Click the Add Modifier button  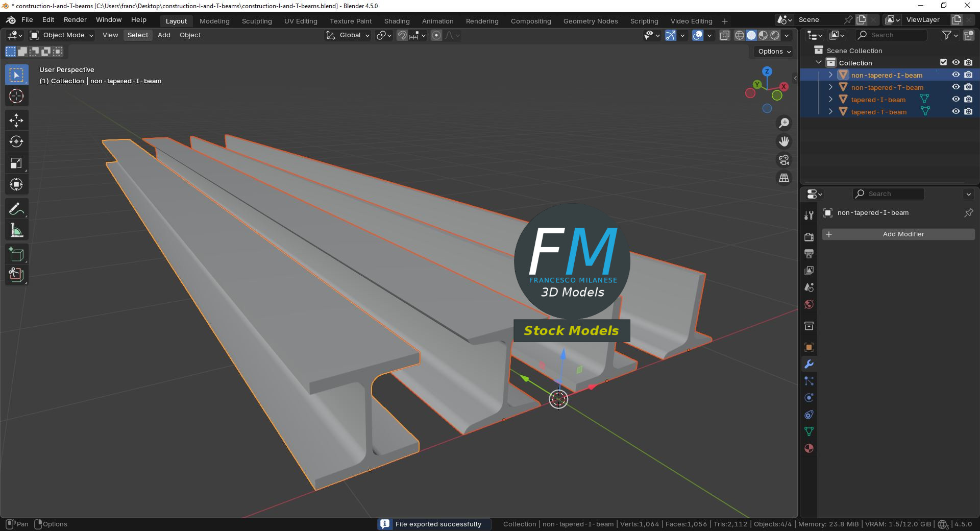click(898, 234)
